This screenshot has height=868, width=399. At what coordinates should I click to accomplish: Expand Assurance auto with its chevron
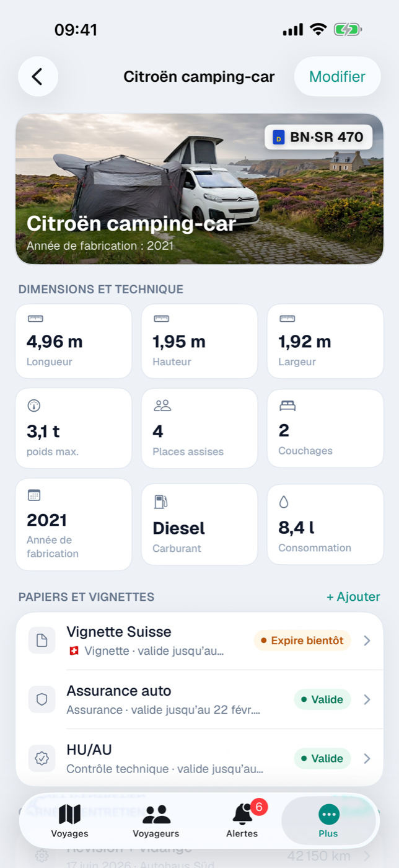367,699
